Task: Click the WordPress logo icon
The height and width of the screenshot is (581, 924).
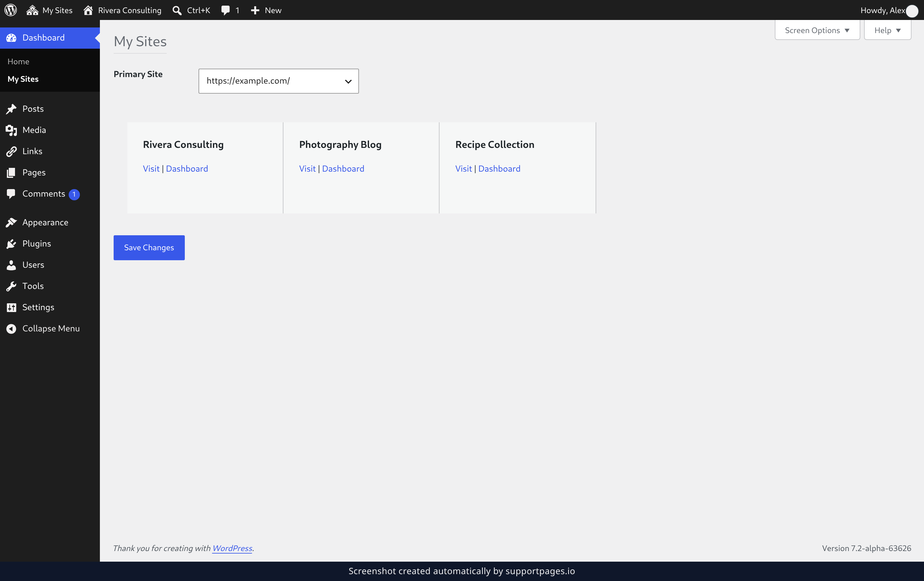Action: (x=10, y=10)
